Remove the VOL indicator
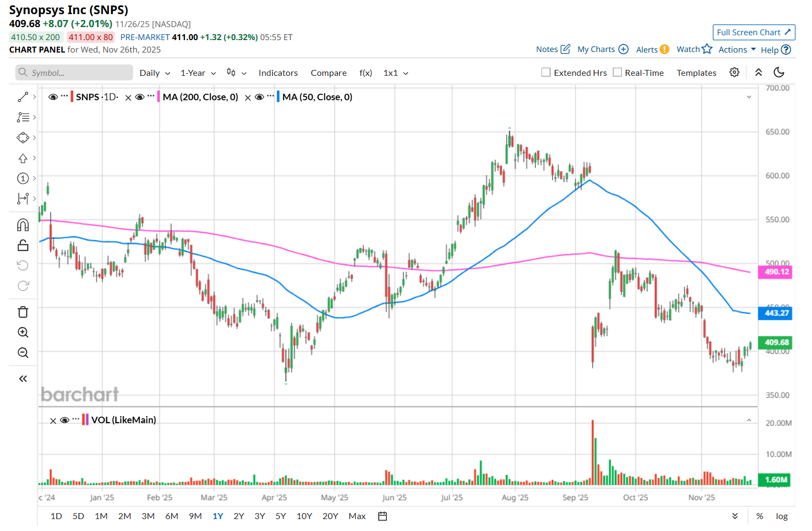Screen dimensions: 812x531 coord(53,420)
